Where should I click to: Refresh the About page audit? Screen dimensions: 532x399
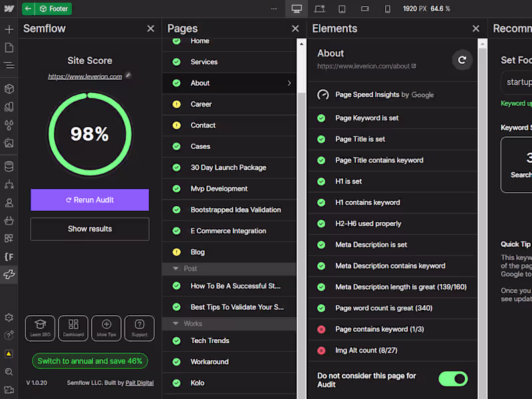(462, 60)
